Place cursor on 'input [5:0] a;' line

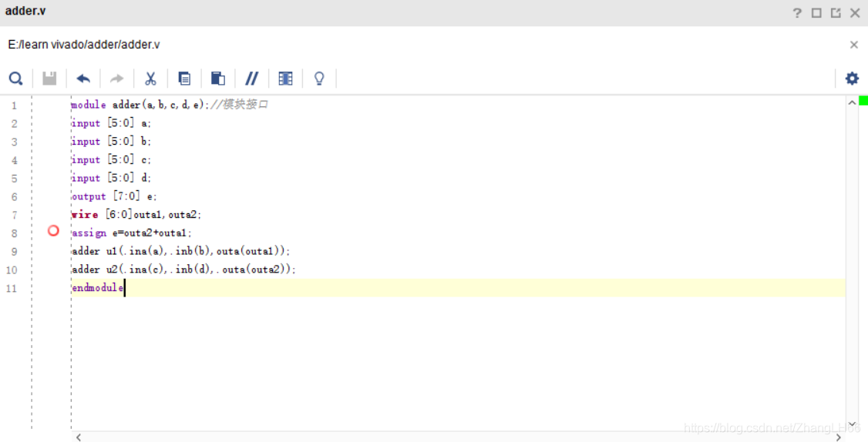[x=111, y=122]
